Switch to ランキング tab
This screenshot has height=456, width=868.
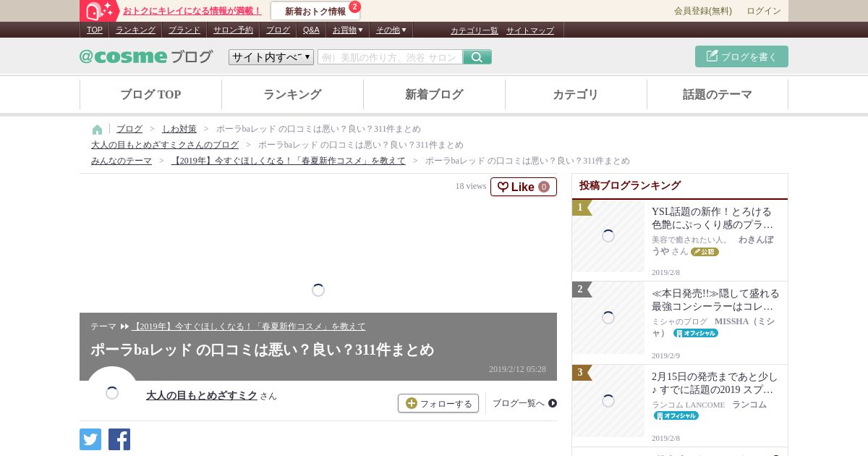point(292,95)
